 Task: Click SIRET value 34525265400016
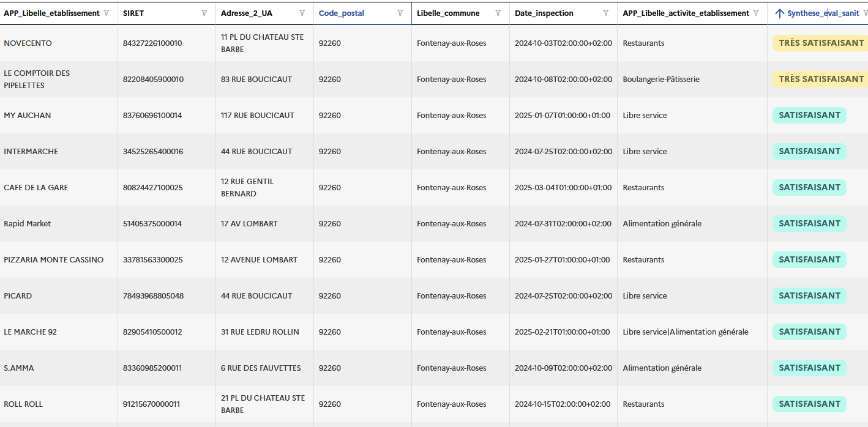pyautogui.click(x=153, y=151)
